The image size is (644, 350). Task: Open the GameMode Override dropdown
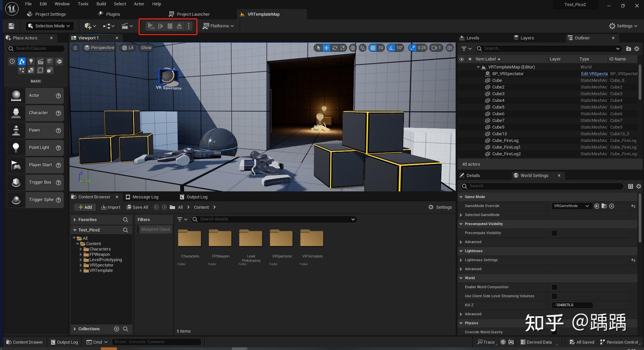click(571, 206)
